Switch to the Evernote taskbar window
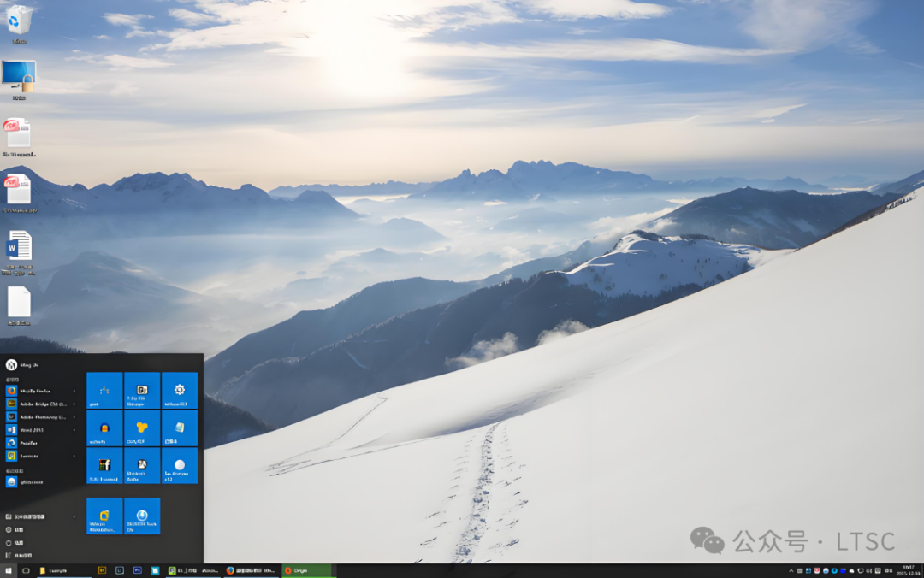 point(192,570)
